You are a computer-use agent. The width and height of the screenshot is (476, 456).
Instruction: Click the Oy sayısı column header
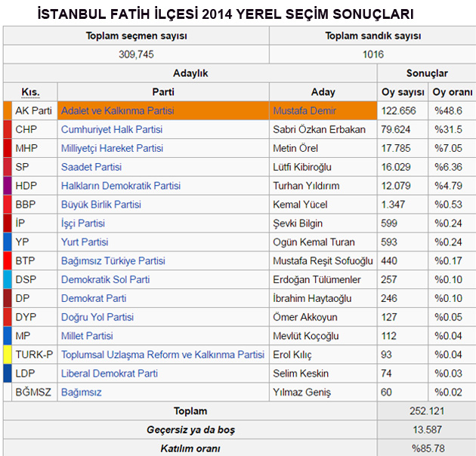click(x=401, y=92)
